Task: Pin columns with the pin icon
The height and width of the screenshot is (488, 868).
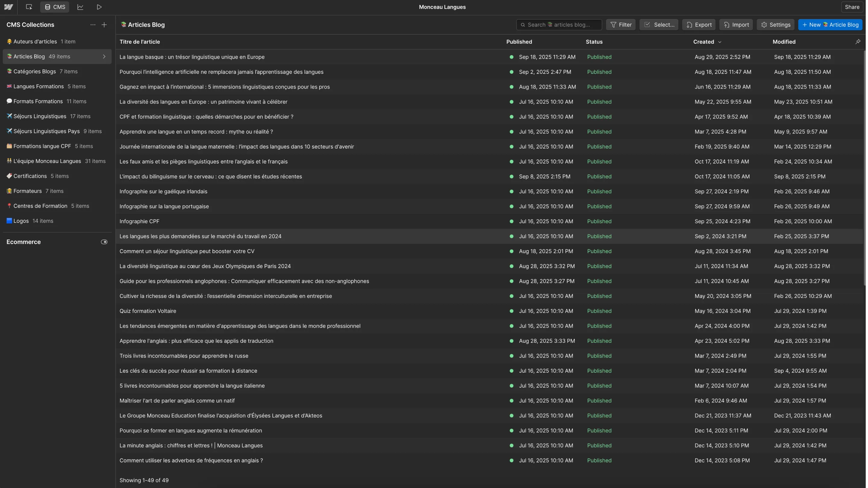Action: 857,42
